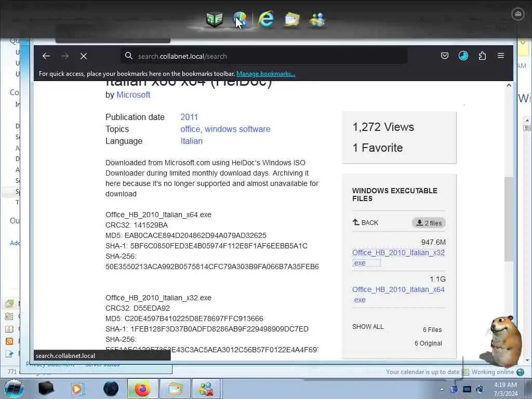Screen dimensions: 532x399
Task: Grab the webpage vertical scrollbar thumb
Action: coord(509,219)
